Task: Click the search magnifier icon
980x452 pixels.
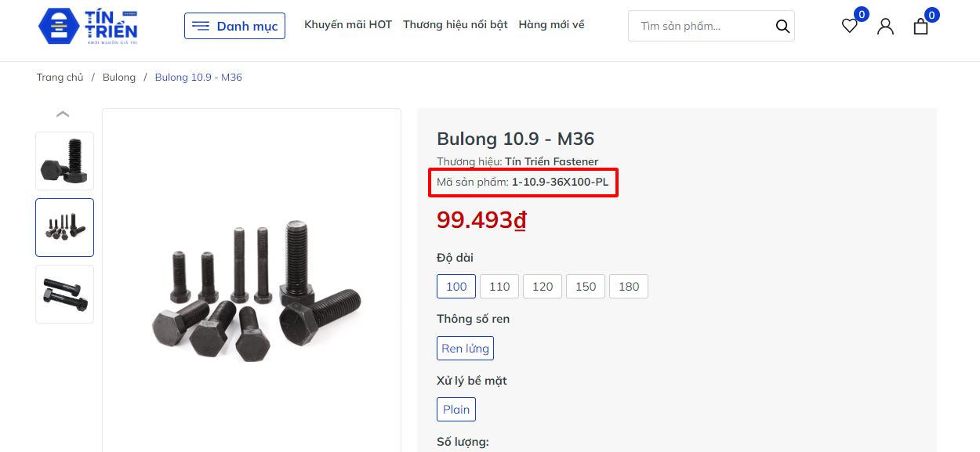Action: (x=782, y=26)
